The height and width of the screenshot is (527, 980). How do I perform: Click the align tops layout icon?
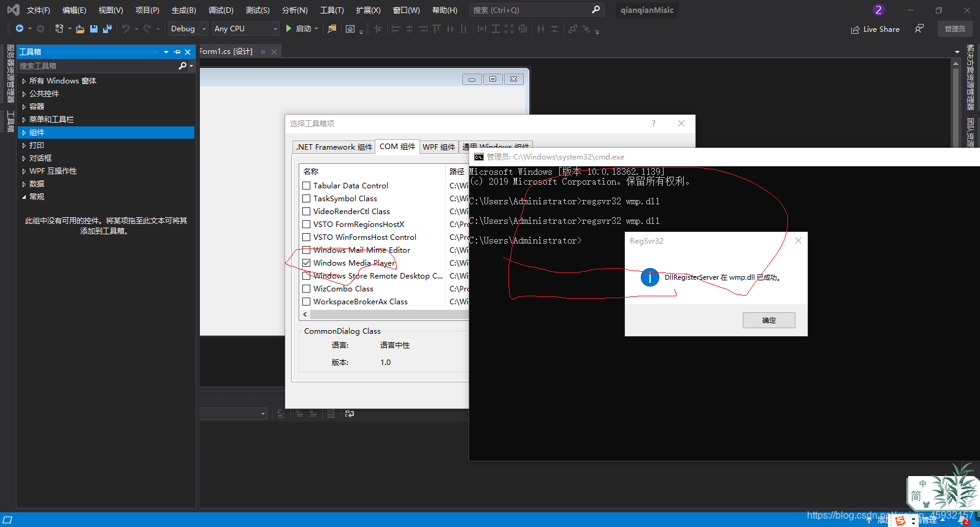(436, 29)
